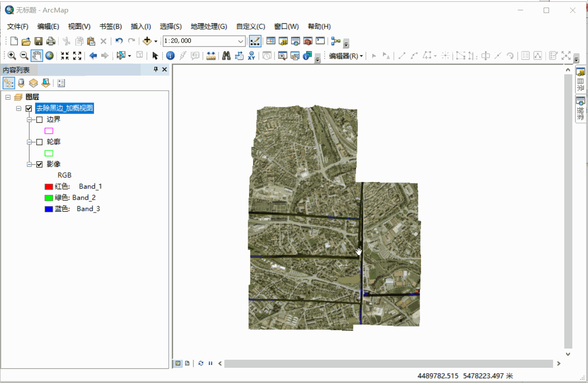
Task: Click the Fixed Zoom Out icon
Action: coord(77,55)
